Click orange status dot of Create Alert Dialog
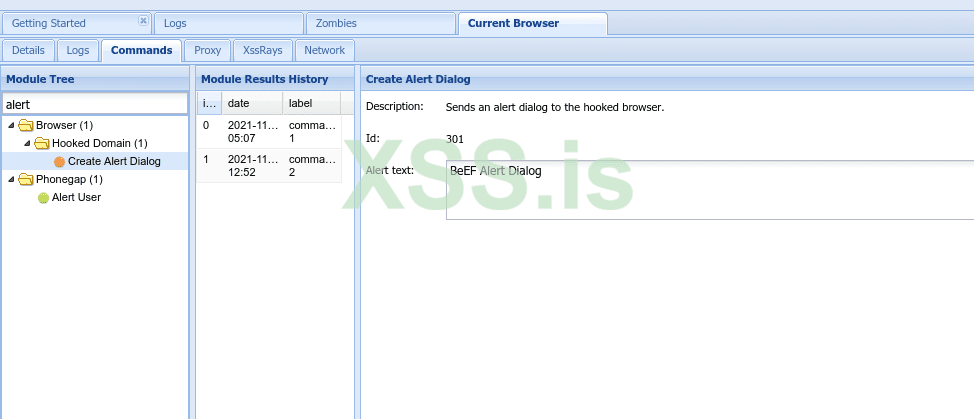 pyautogui.click(x=60, y=162)
